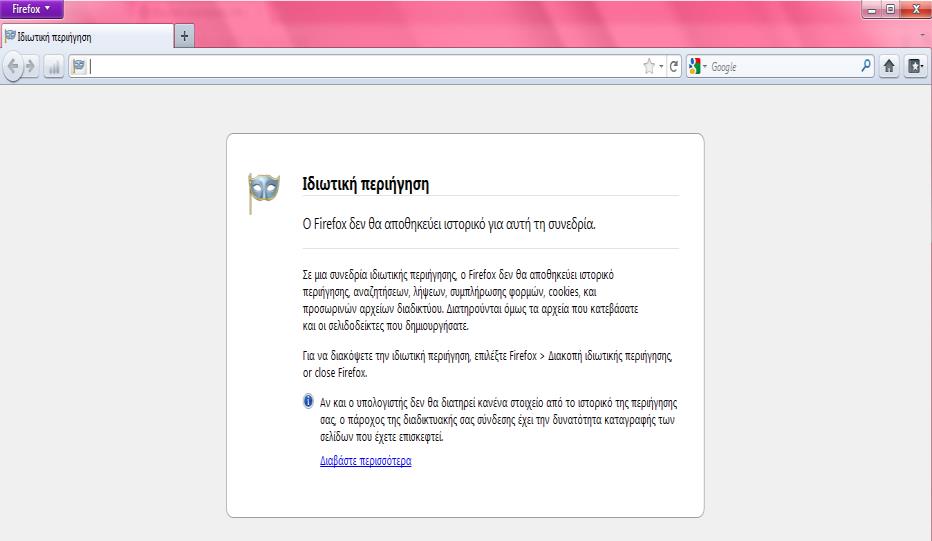The image size is (932, 541).
Task: Click the signal bars icon next to forward
Action: (53, 67)
